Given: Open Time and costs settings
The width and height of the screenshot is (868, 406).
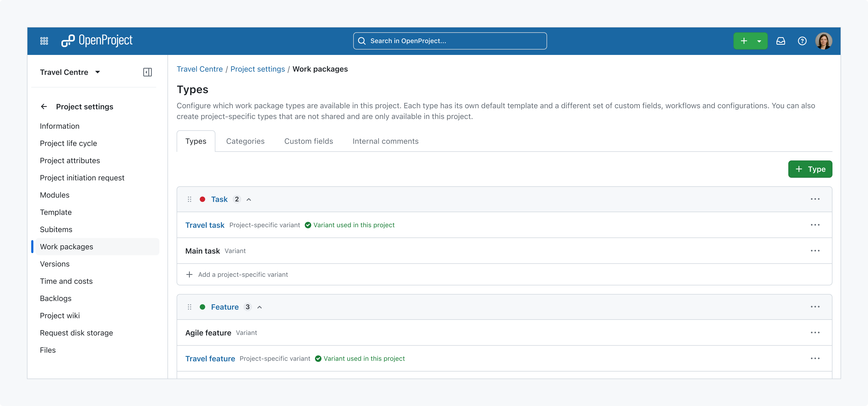Looking at the screenshot, I should tap(66, 281).
